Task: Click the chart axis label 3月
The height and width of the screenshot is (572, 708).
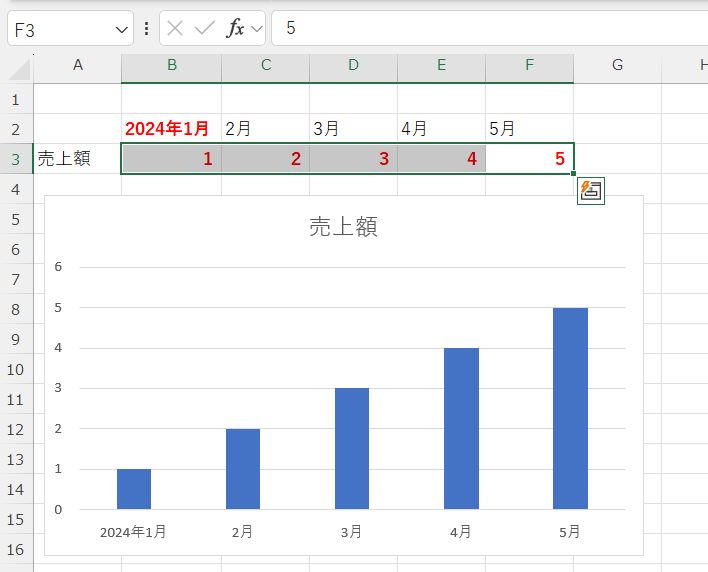Action: pyautogui.click(x=351, y=532)
